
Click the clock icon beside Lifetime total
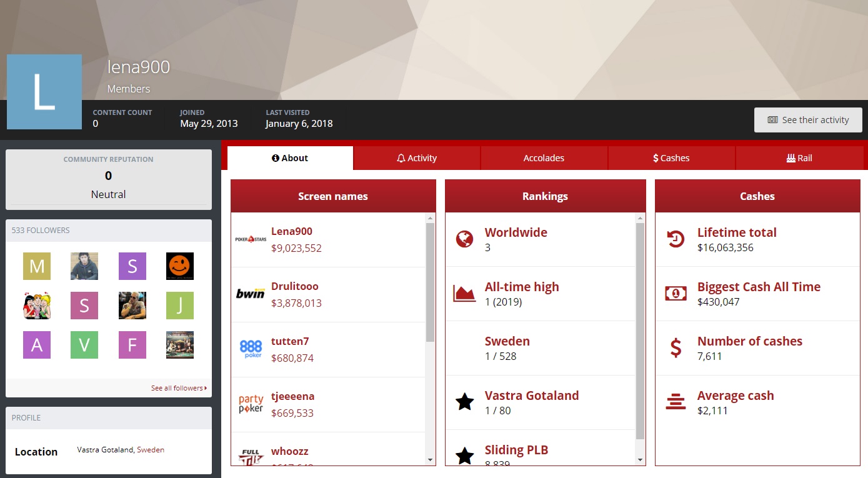[676, 239]
